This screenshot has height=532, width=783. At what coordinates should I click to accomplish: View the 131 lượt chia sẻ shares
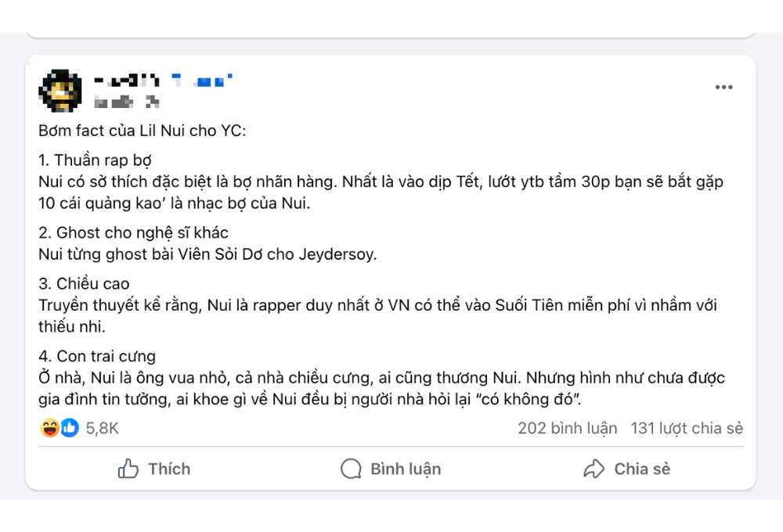click(687, 428)
